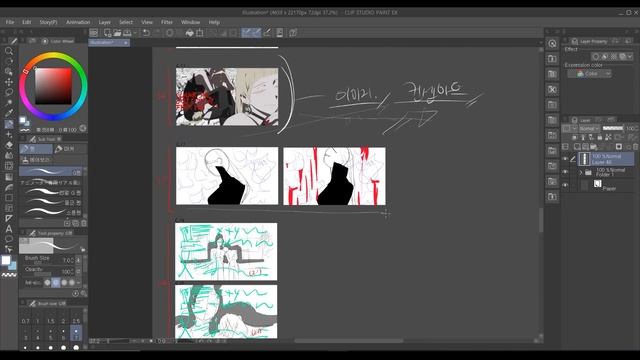The image size is (640, 360).
Task: Click the Fill toolbar icon
Action: [189, 33]
